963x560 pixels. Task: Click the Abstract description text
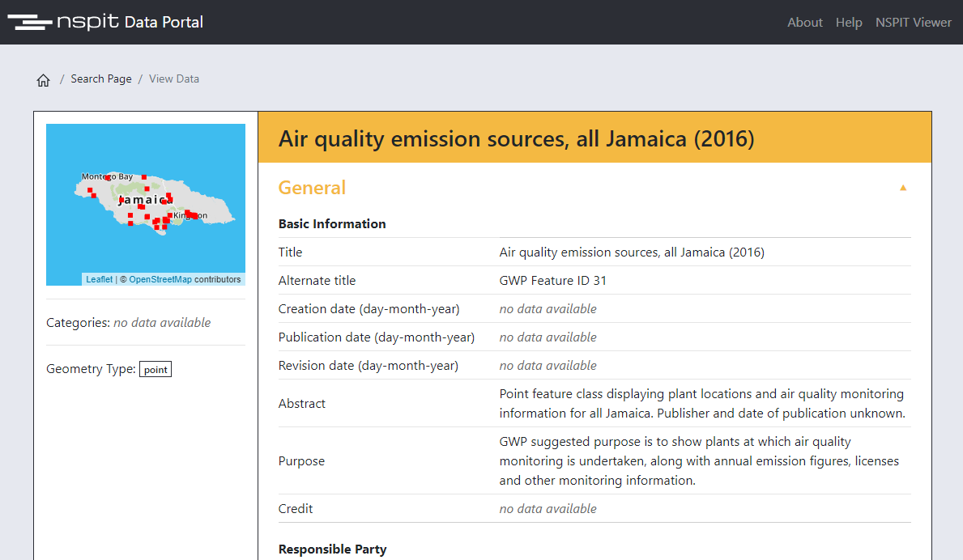701,404
